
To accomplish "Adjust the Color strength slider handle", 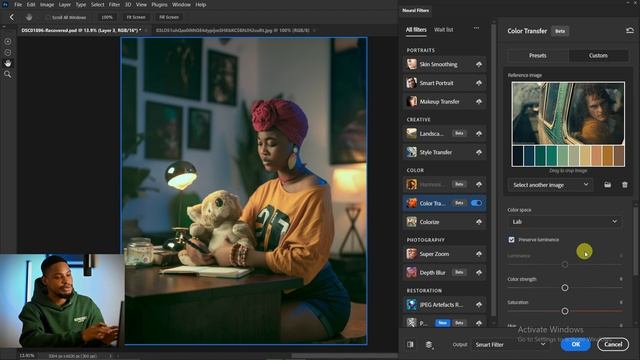I will (564, 288).
